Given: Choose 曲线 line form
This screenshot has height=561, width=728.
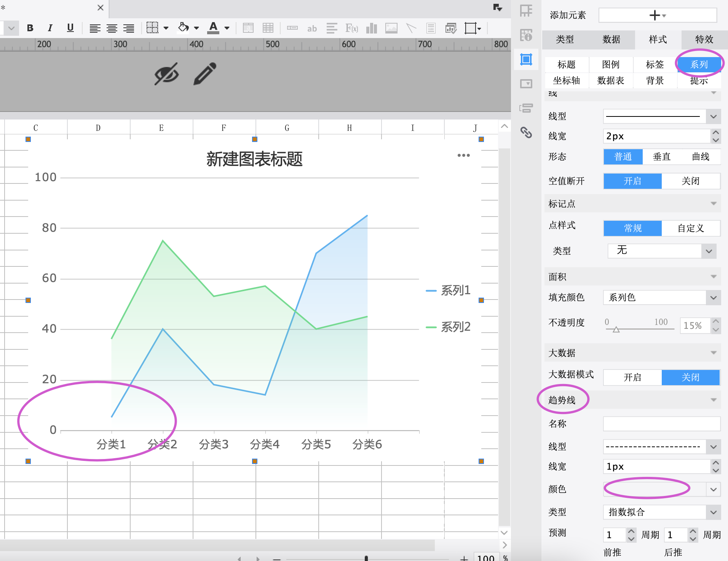Looking at the screenshot, I should [x=701, y=156].
